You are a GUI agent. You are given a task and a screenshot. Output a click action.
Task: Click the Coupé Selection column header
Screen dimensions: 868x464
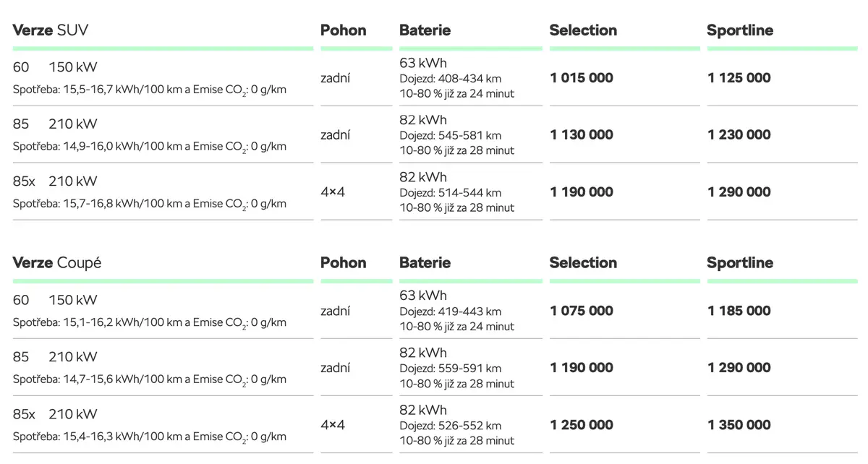(x=583, y=263)
